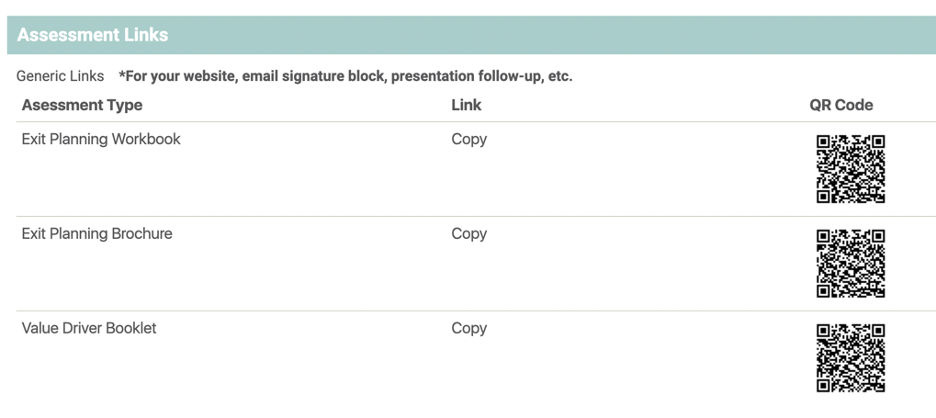Click the Generic Links label
This screenshot has width=936, height=418.
coord(60,76)
